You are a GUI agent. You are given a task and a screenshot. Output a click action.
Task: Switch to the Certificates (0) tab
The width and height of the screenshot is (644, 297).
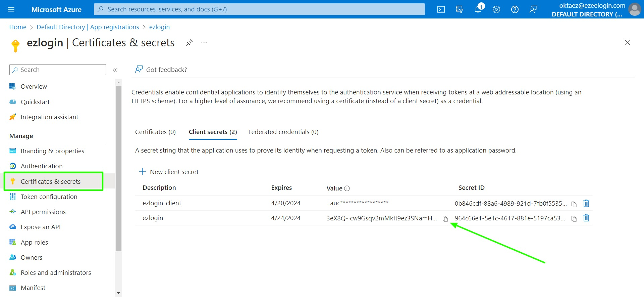tap(155, 132)
